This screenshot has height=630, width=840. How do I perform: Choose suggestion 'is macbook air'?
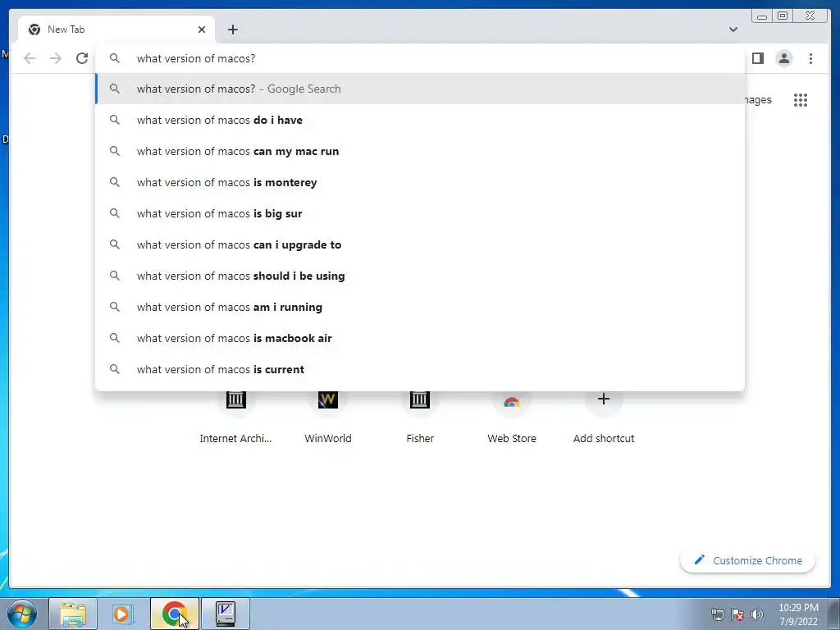[420, 337]
